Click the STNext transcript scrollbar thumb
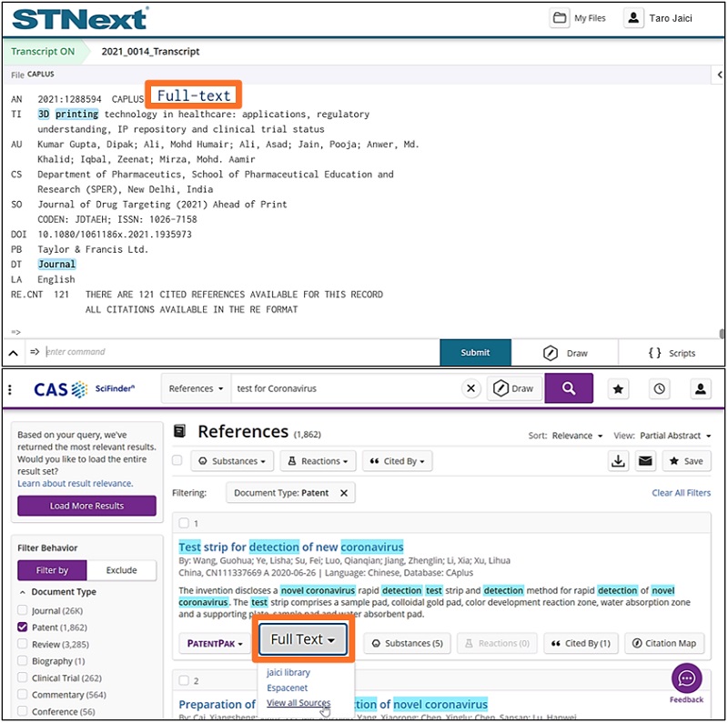 pos(721,334)
